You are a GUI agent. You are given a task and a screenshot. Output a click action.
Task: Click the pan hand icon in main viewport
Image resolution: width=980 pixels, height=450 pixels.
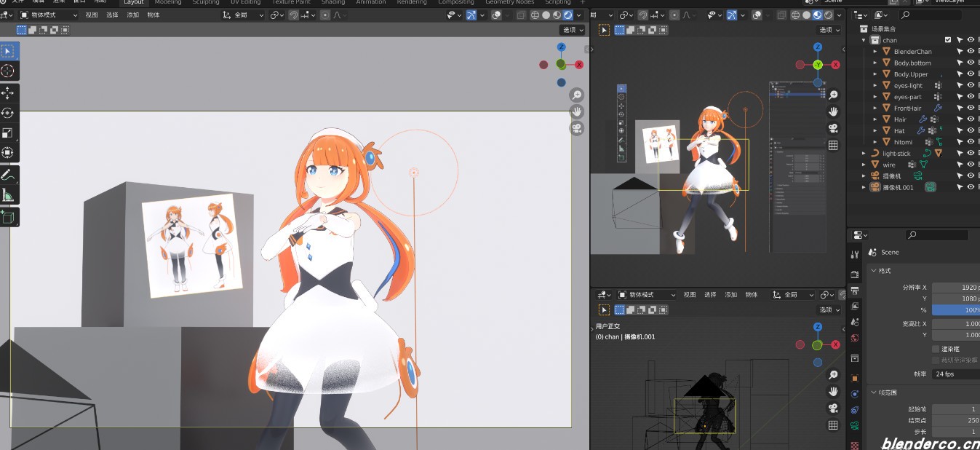(576, 111)
